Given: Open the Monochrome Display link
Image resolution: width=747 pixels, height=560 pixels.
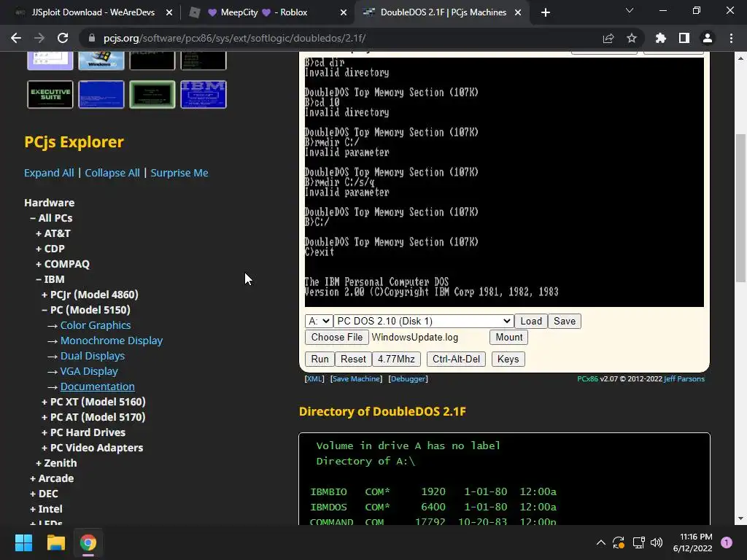Looking at the screenshot, I should tap(112, 341).
